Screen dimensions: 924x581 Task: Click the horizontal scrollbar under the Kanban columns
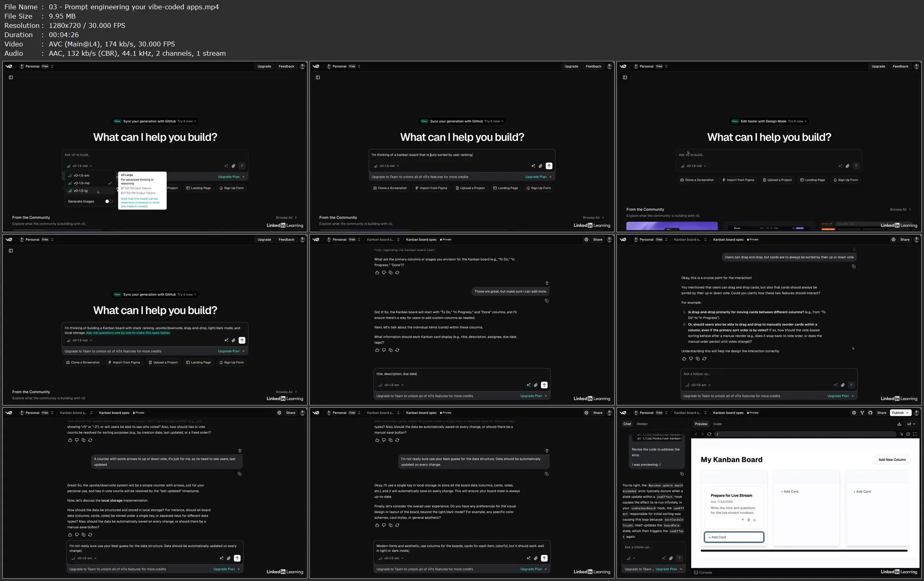point(804,551)
